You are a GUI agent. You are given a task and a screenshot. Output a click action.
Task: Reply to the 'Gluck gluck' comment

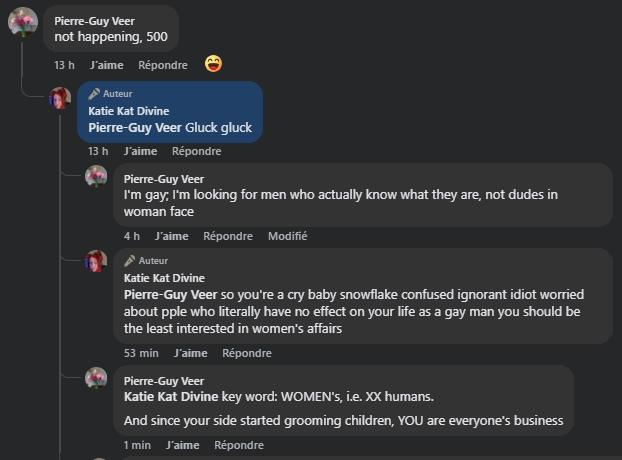pyautogui.click(x=197, y=151)
